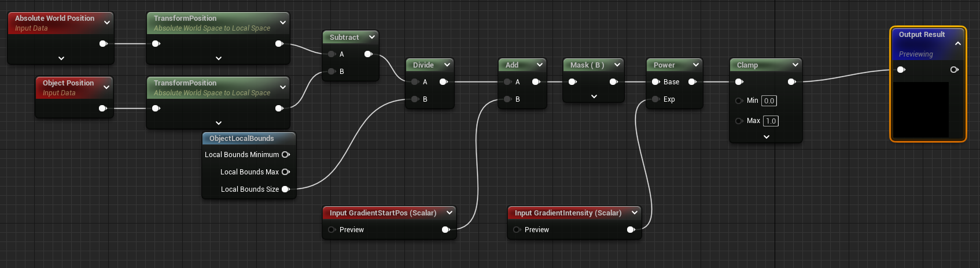The image size is (980, 268).
Task: Click the Output Result output pin
Action: point(955,70)
